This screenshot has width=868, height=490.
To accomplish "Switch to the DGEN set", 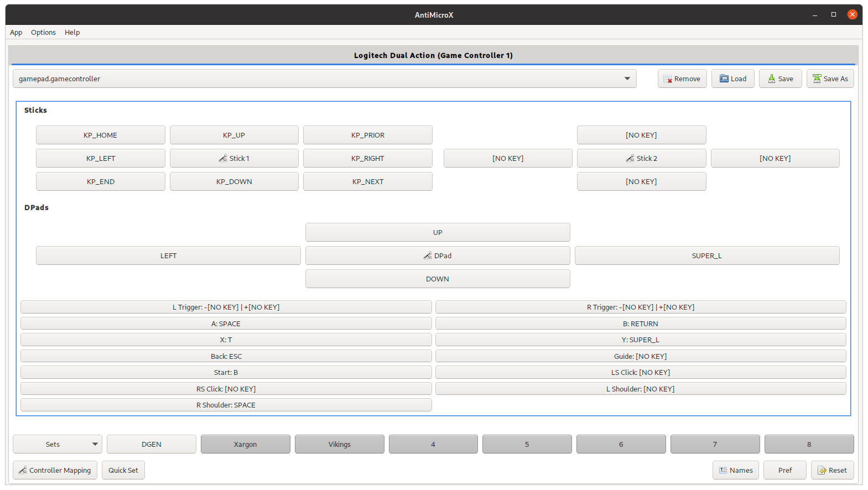I will click(x=152, y=444).
